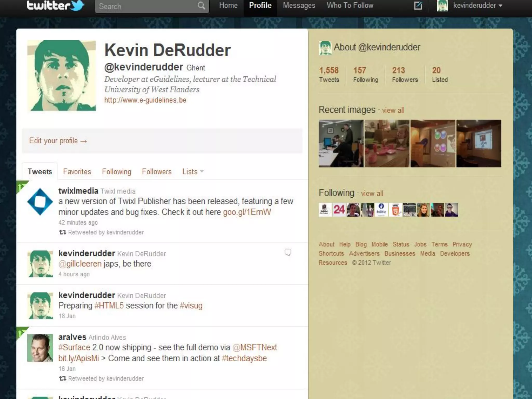Open Who To Follow page
The height and width of the screenshot is (399, 532).
pyautogui.click(x=350, y=6)
